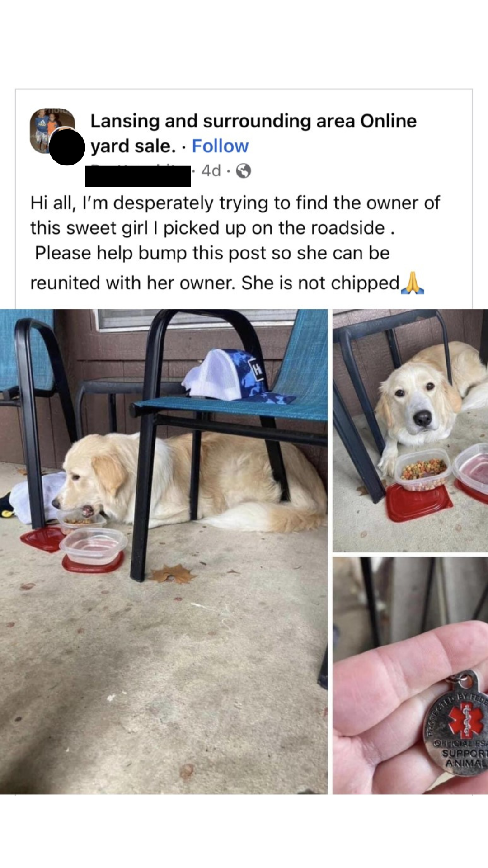Viewport: 488px width, 868px height.
Task: Click the poster's round avatar overlay
Action: point(67,147)
